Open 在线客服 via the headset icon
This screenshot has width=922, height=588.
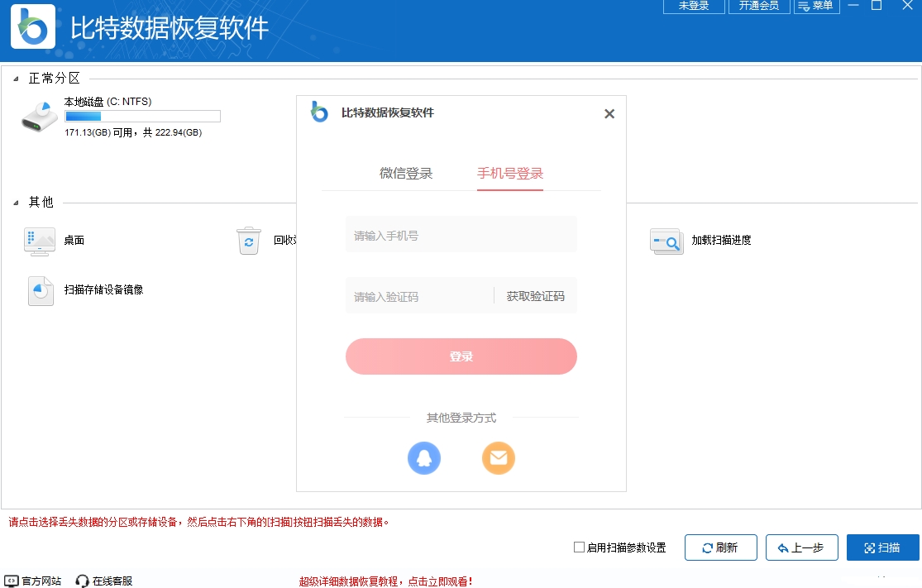point(81,581)
